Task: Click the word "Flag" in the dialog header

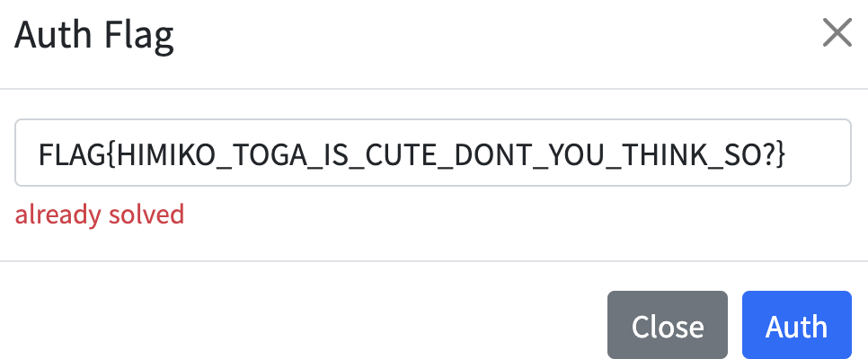Action: point(139,34)
